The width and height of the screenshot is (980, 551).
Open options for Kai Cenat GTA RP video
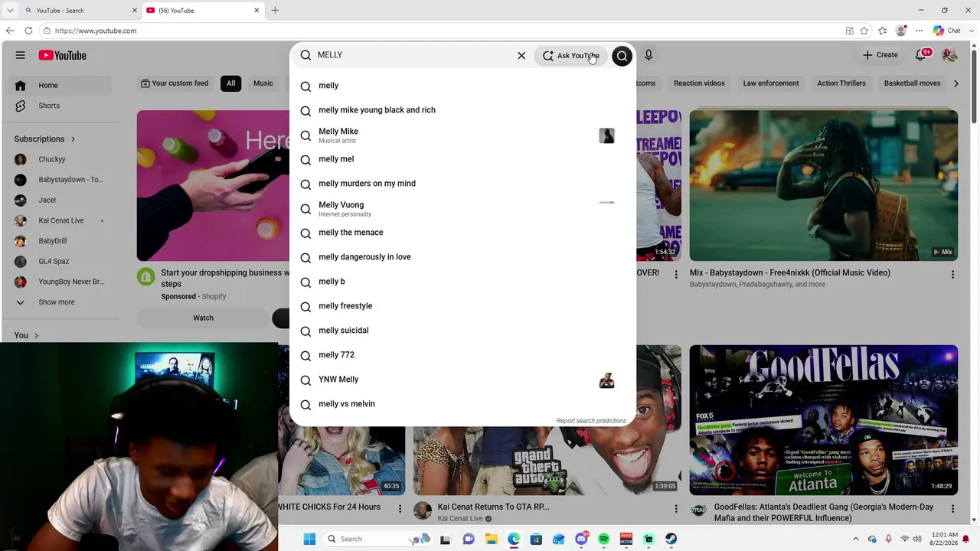pyautogui.click(x=676, y=508)
